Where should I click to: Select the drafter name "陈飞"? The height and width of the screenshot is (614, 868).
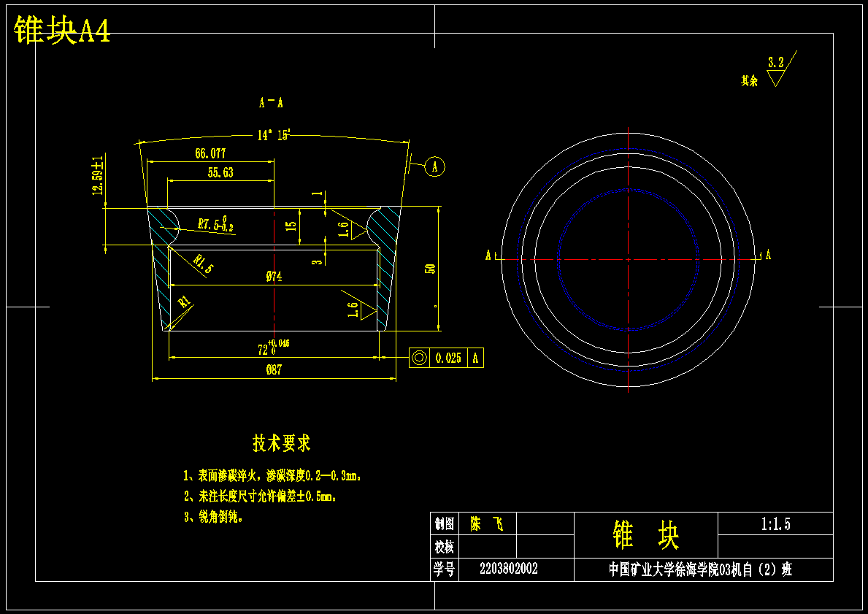[487, 523]
